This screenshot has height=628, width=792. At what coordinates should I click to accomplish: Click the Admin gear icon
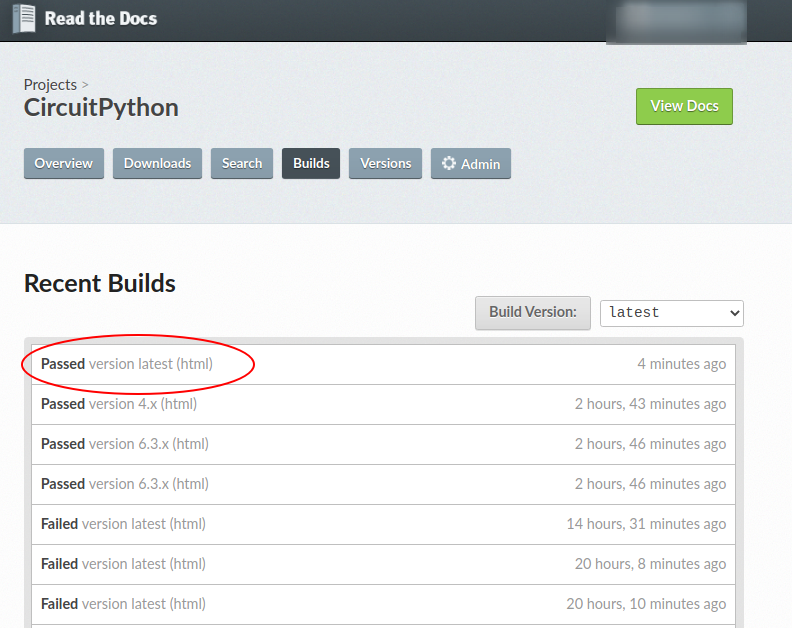pos(449,163)
